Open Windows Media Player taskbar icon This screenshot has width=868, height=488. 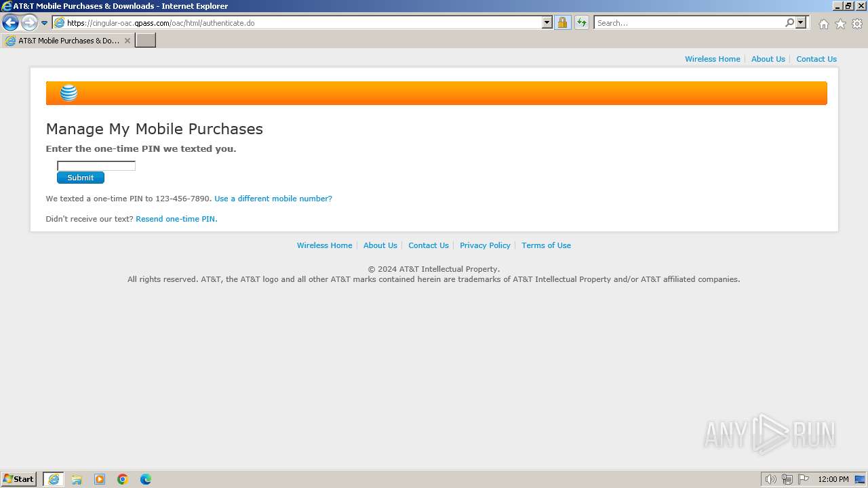coord(100,479)
